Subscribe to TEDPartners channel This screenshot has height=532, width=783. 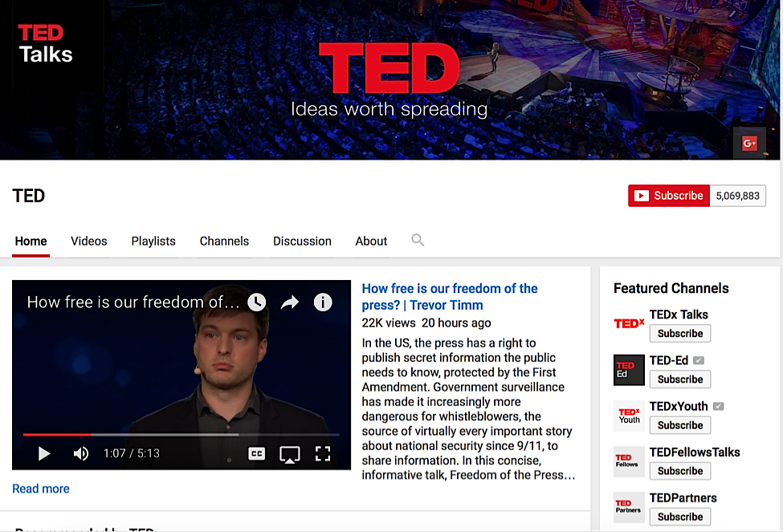click(x=680, y=517)
